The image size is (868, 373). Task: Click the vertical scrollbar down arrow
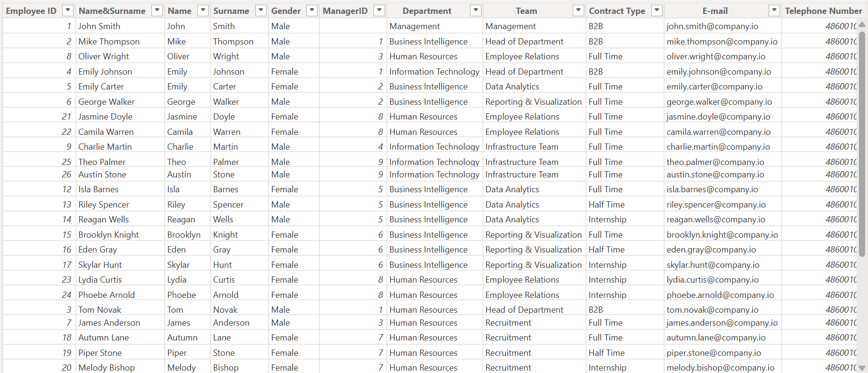(862, 368)
